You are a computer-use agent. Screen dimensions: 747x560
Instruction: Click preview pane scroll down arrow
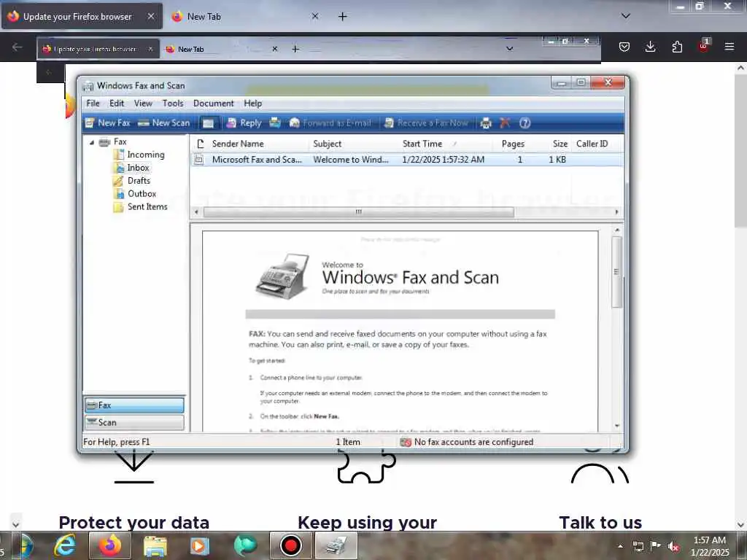pos(617,426)
